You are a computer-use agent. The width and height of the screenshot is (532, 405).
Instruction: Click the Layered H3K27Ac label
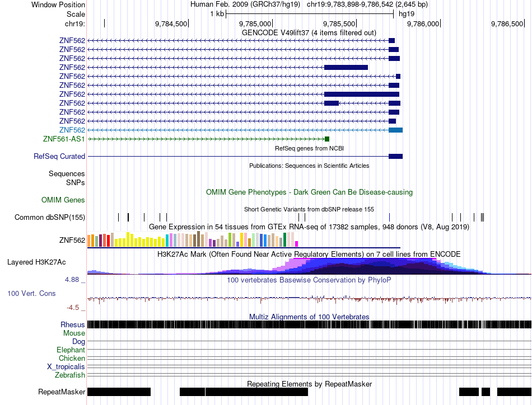(x=36, y=262)
